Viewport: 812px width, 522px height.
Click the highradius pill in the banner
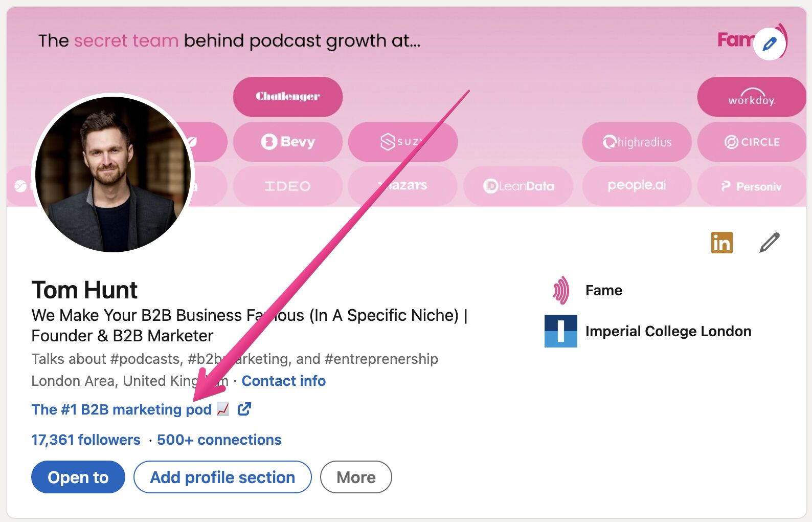637,142
